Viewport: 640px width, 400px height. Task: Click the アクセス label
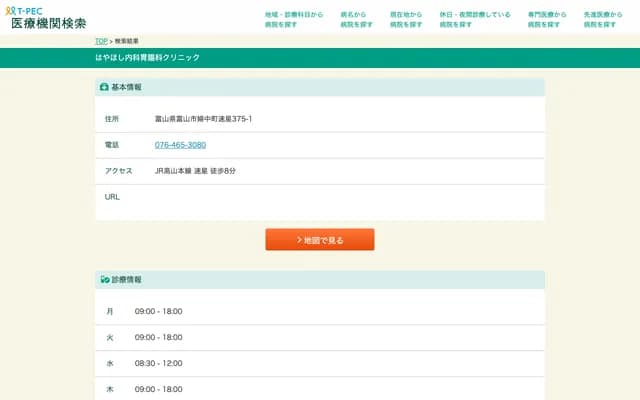click(118, 171)
